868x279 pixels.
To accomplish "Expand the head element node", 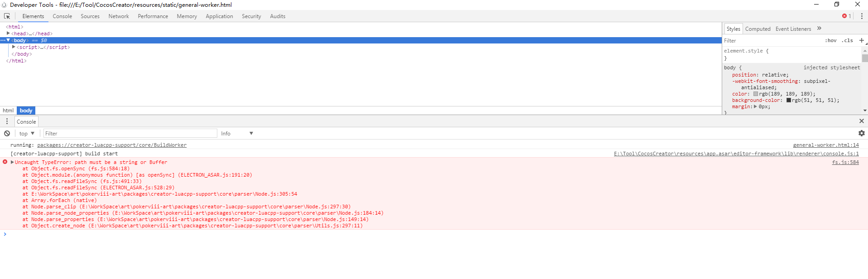I will tap(8, 34).
